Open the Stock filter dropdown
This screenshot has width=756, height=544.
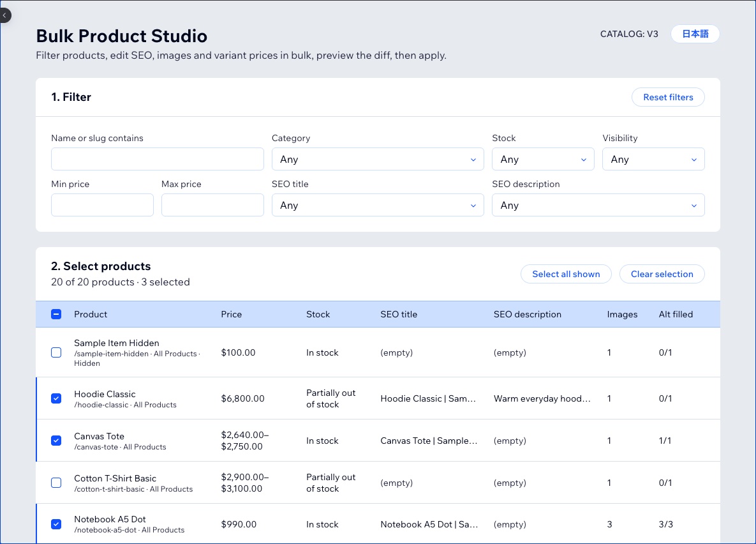(x=543, y=159)
